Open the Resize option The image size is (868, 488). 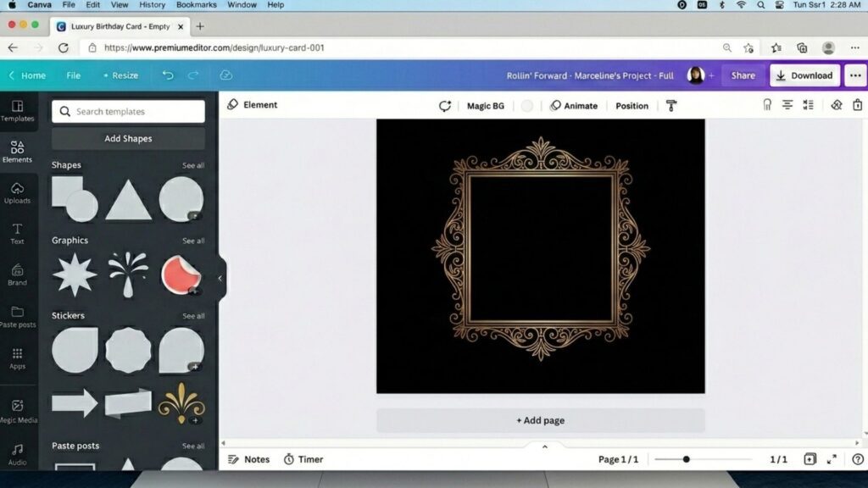(x=120, y=75)
